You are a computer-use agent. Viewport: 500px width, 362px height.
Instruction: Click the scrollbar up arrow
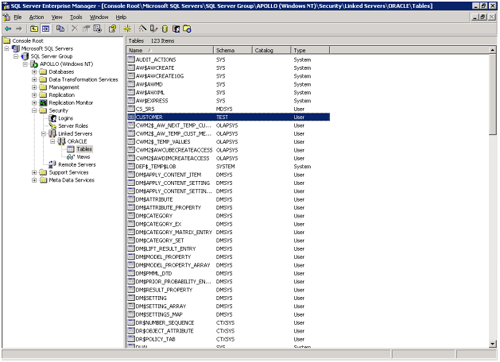493,50
